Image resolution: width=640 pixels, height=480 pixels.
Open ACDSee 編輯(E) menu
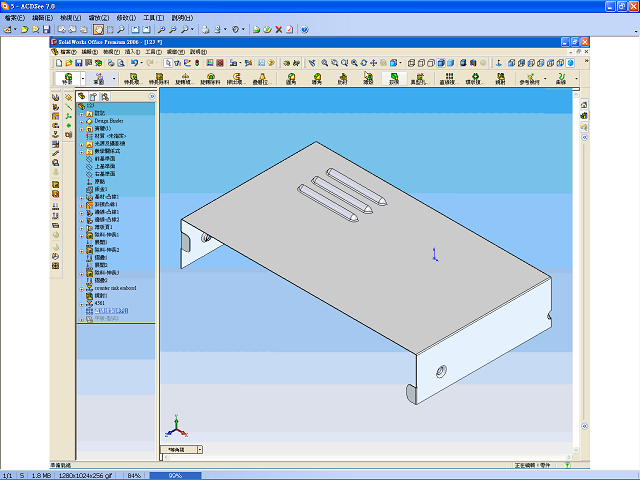[42, 18]
